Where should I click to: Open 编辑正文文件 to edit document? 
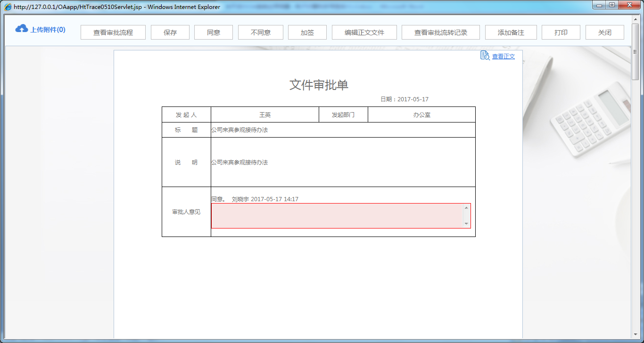coord(364,33)
